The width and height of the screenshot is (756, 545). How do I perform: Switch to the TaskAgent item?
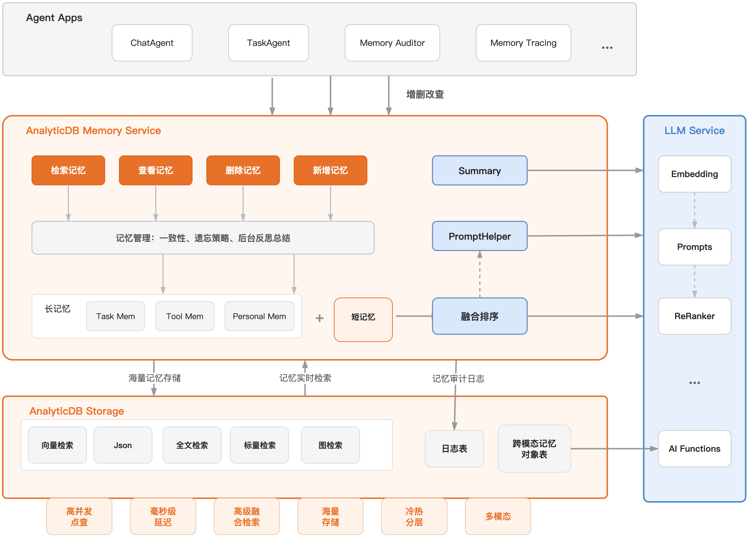pos(268,43)
